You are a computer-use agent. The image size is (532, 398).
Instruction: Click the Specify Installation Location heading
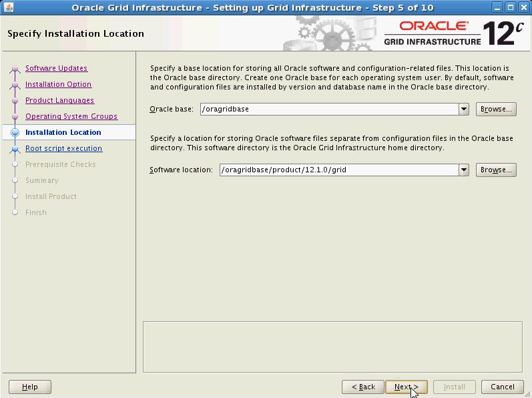[75, 33]
